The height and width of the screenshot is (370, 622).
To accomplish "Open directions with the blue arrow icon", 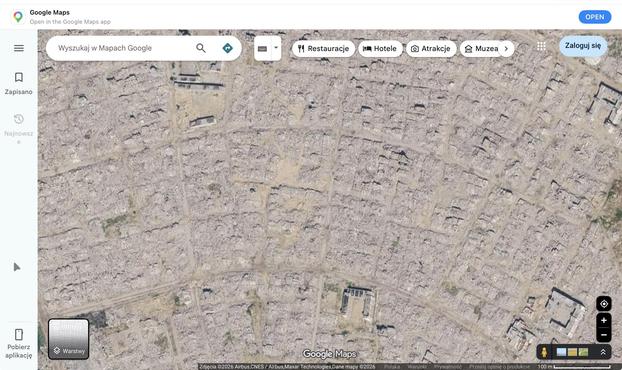I will (227, 48).
